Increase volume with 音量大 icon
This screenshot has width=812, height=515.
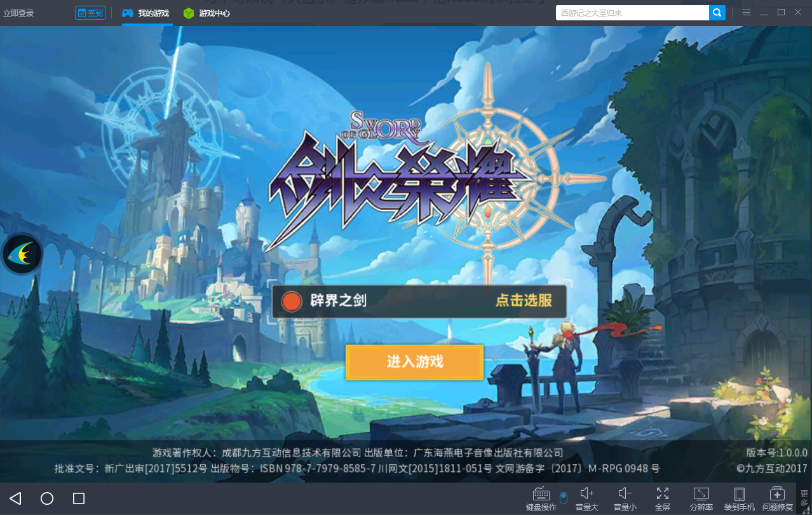tap(587, 498)
